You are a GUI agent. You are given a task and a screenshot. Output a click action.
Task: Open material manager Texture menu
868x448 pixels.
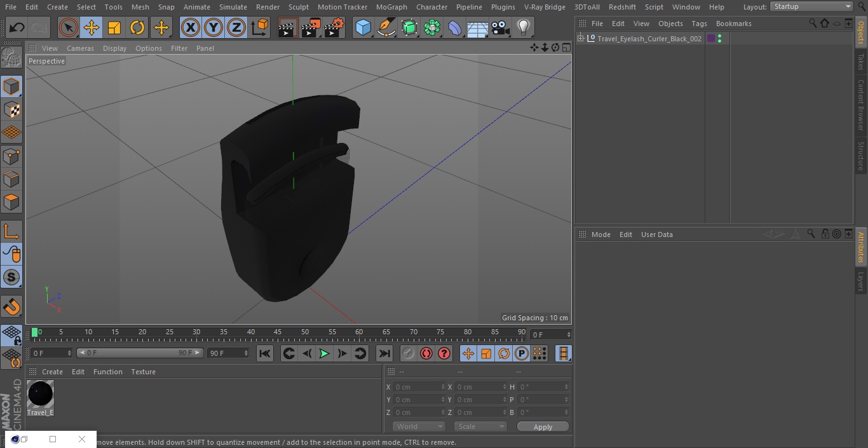tap(143, 372)
